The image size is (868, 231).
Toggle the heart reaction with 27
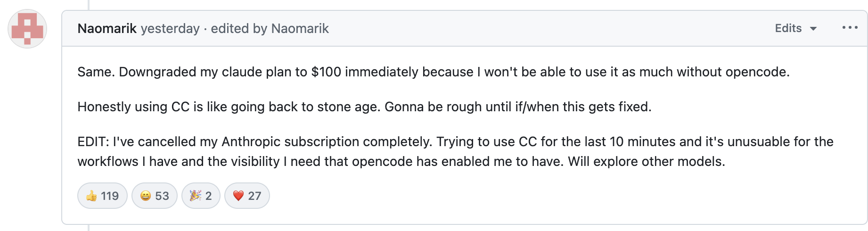click(247, 196)
